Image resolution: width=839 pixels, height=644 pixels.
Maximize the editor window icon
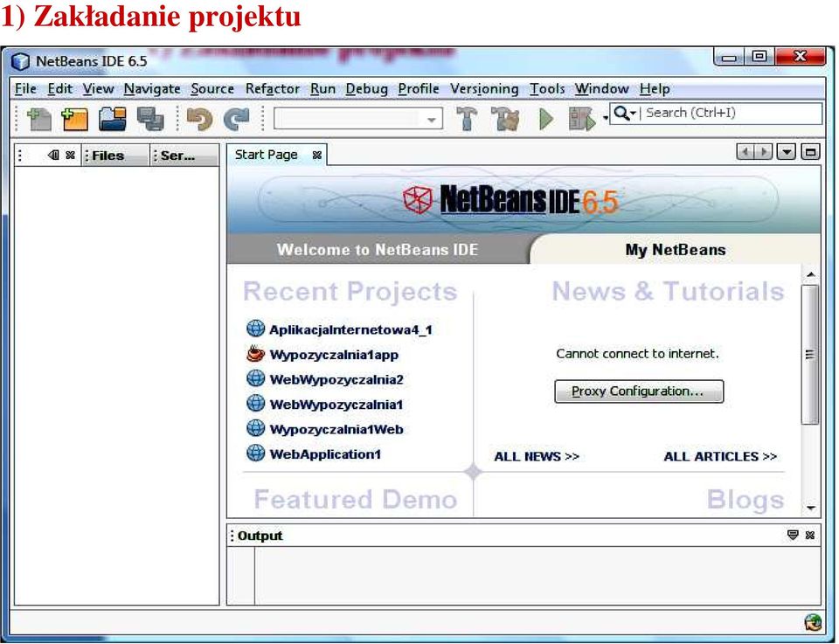click(x=810, y=152)
